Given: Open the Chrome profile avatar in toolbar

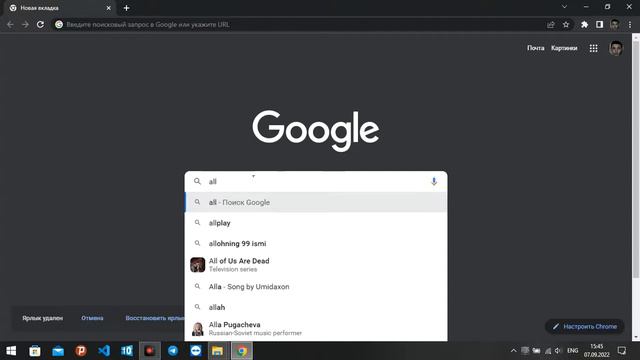Looking at the screenshot, I should [x=615, y=24].
